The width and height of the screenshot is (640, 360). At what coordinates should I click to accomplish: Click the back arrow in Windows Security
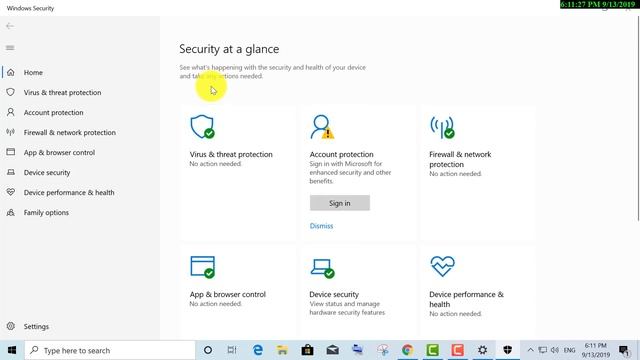(10, 26)
